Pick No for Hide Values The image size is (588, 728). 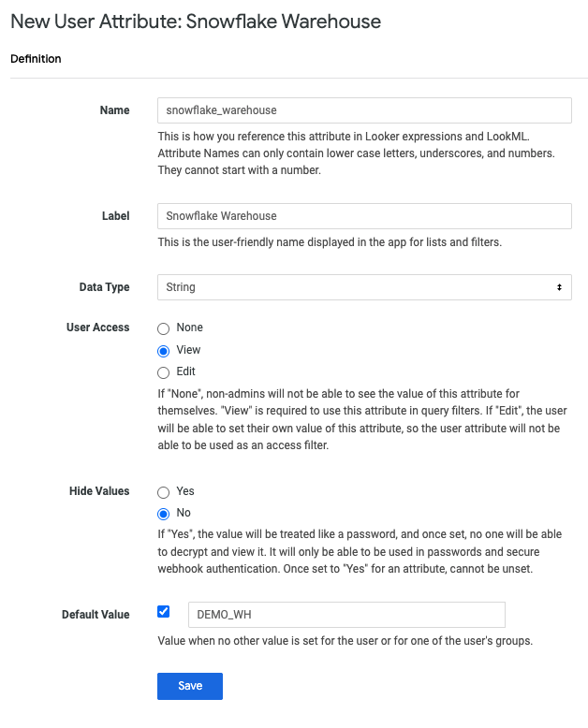[164, 514]
